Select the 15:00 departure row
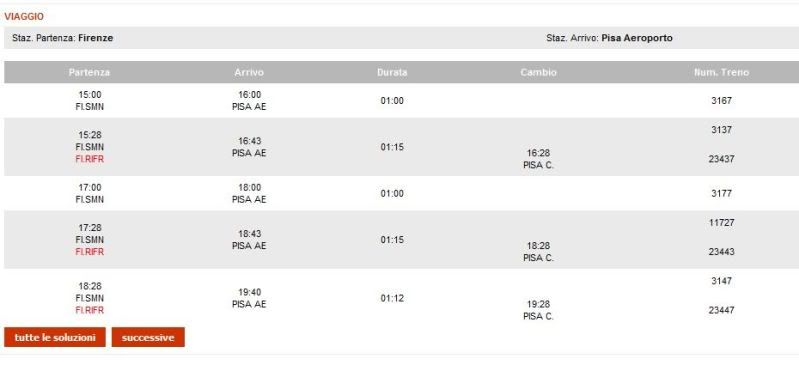This screenshot has width=799, height=365. tap(402, 101)
